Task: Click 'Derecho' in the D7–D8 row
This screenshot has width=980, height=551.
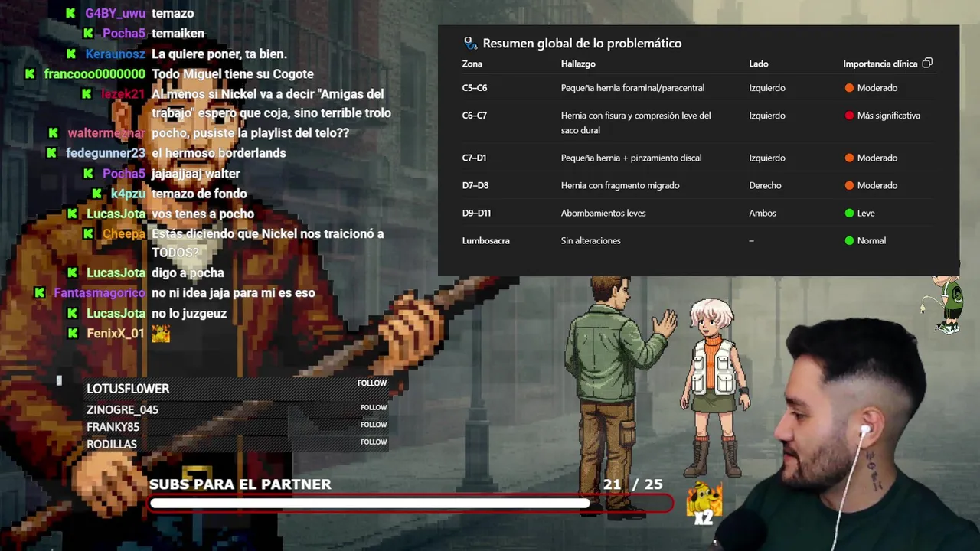Action: tap(765, 185)
